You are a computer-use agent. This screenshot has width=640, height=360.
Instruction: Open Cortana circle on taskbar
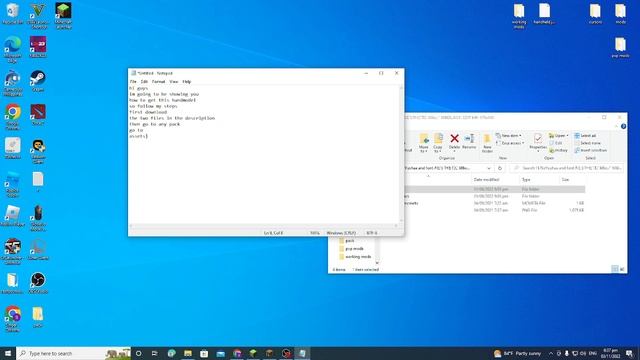pos(138,353)
